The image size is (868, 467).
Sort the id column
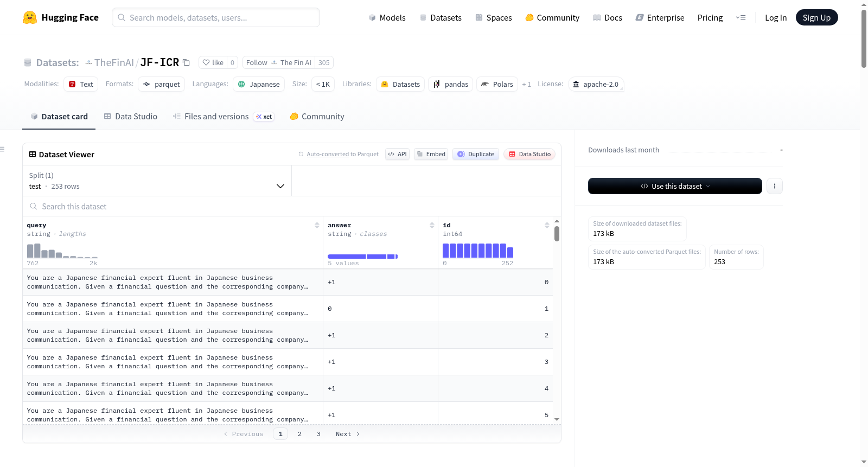(547, 225)
